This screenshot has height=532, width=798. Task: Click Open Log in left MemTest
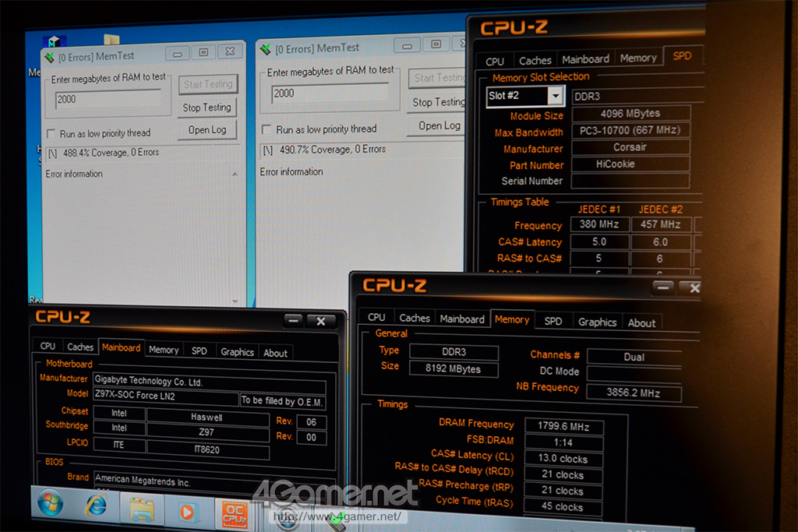pyautogui.click(x=207, y=130)
